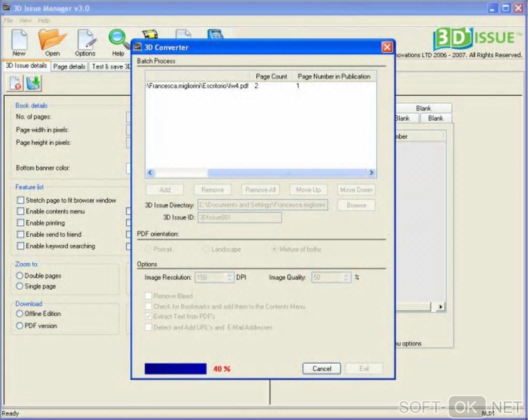The image size is (528, 420).
Task: Maximize the 3D Issue Manager window
Action: pyautogui.click(x=505, y=8)
